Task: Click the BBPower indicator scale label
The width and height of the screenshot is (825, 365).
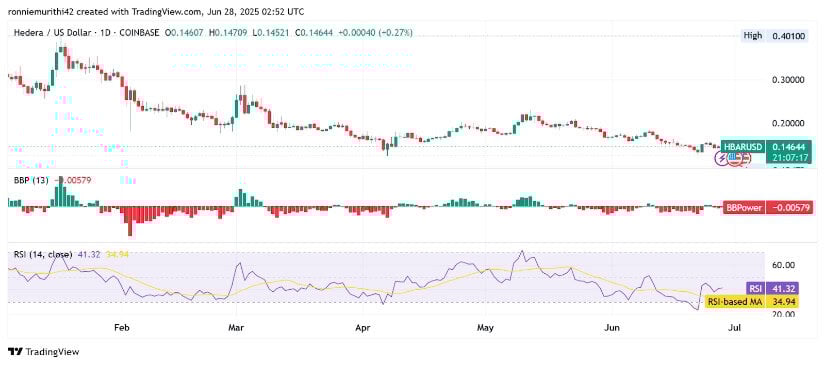Action: point(744,207)
